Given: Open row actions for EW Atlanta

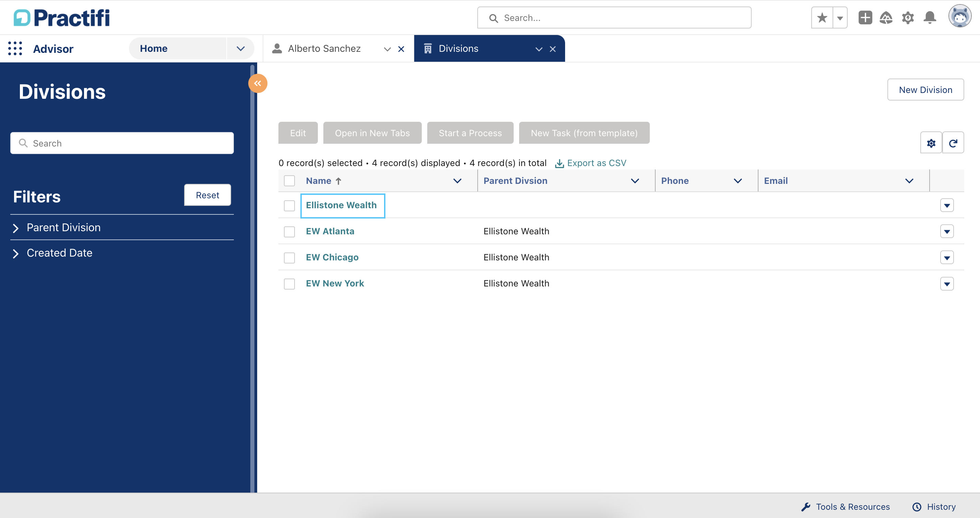Looking at the screenshot, I should point(946,232).
